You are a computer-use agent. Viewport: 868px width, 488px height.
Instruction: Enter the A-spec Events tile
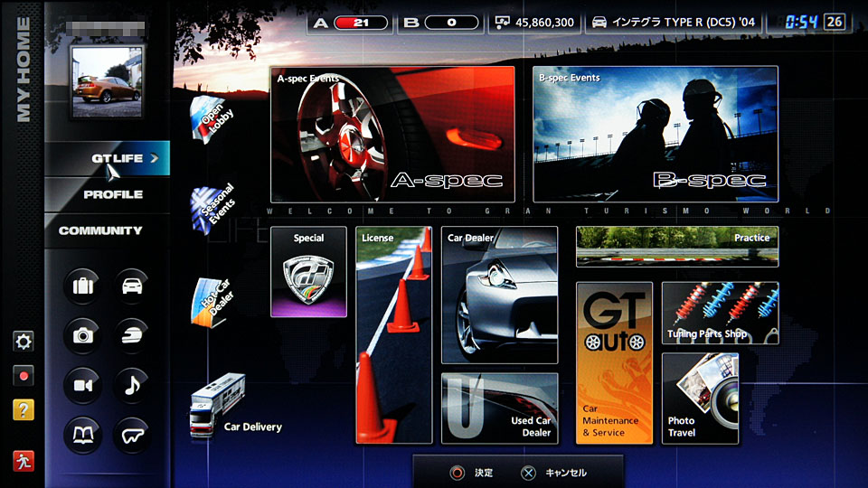392,134
